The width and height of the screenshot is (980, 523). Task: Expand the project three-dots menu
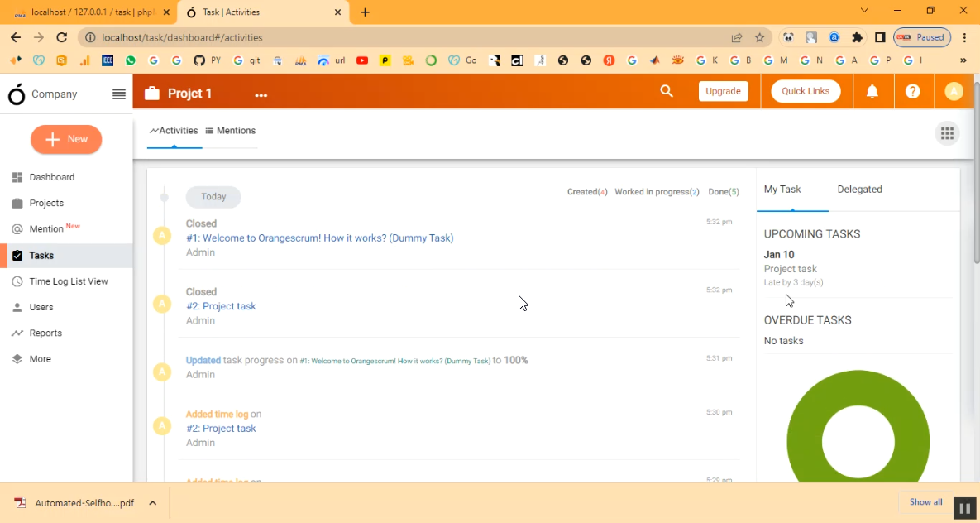click(261, 95)
